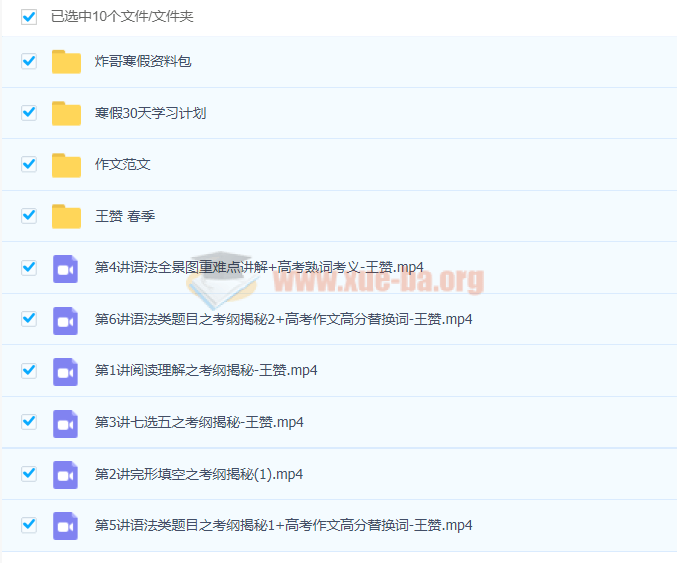
Task: Uncheck the select-all checkbox at top
Action: [29, 17]
